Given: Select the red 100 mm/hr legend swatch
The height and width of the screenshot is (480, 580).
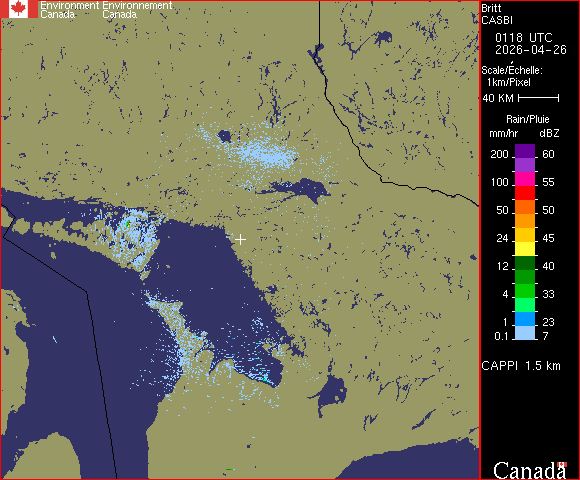Looking at the screenshot, I should point(525,193).
